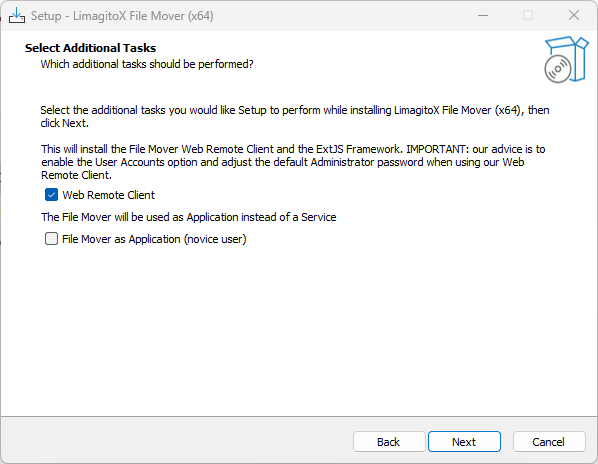Uncheck the Web Remote Client checkbox
The height and width of the screenshot is (464, 598).
[51, 195]
